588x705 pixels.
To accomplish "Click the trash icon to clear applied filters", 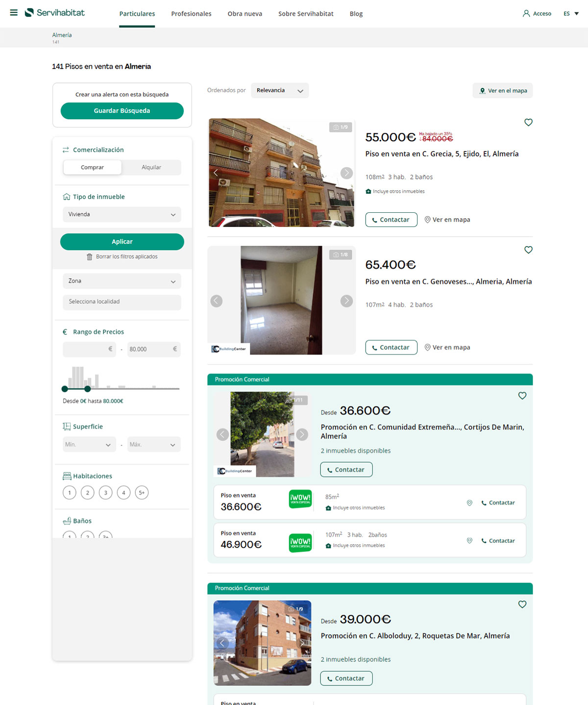I will coord(90,256).
